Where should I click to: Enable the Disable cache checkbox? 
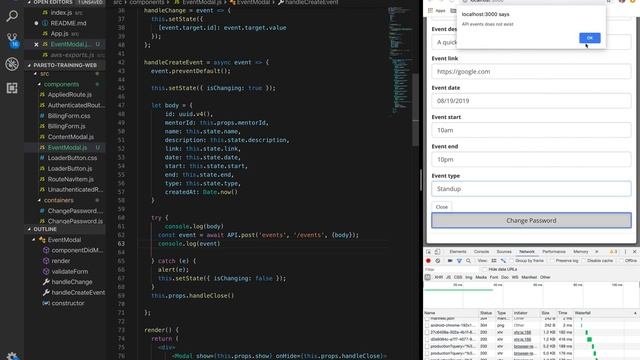[584, 260]
